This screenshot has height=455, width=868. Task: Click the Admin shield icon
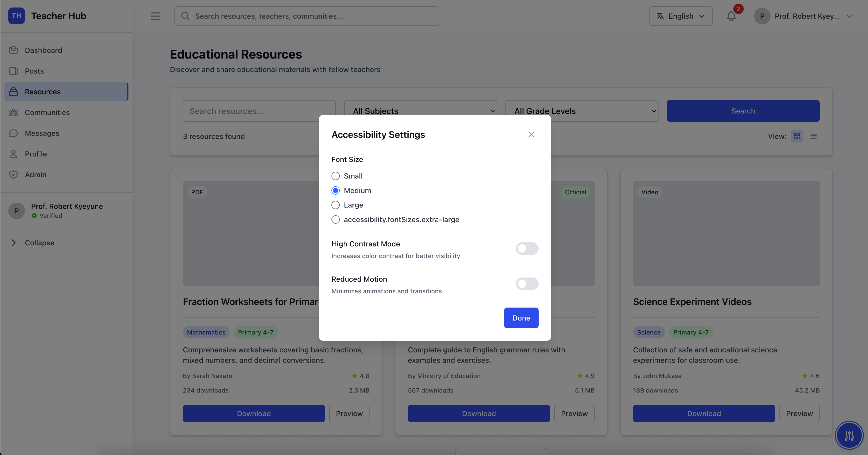(13, 174)
